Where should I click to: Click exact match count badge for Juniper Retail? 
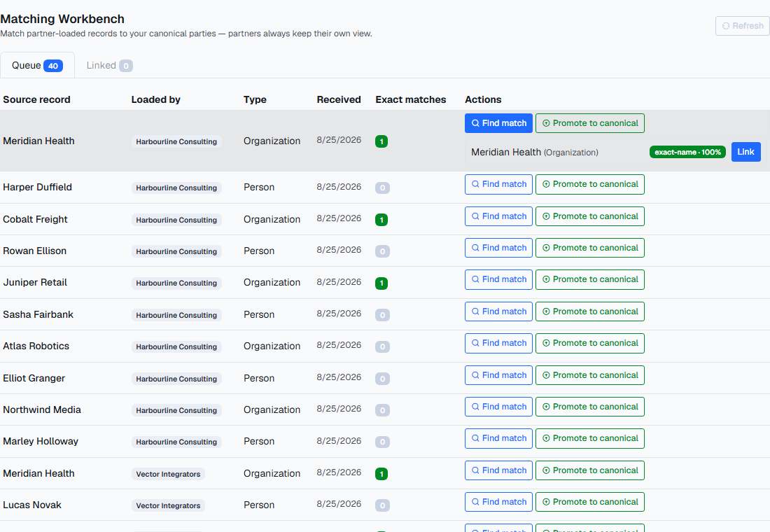tap(381, 283)
